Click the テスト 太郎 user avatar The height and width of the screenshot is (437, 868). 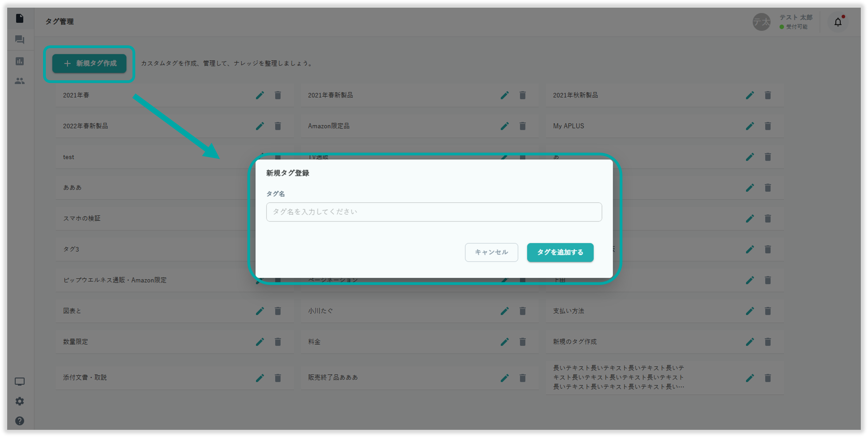[761, 22]
